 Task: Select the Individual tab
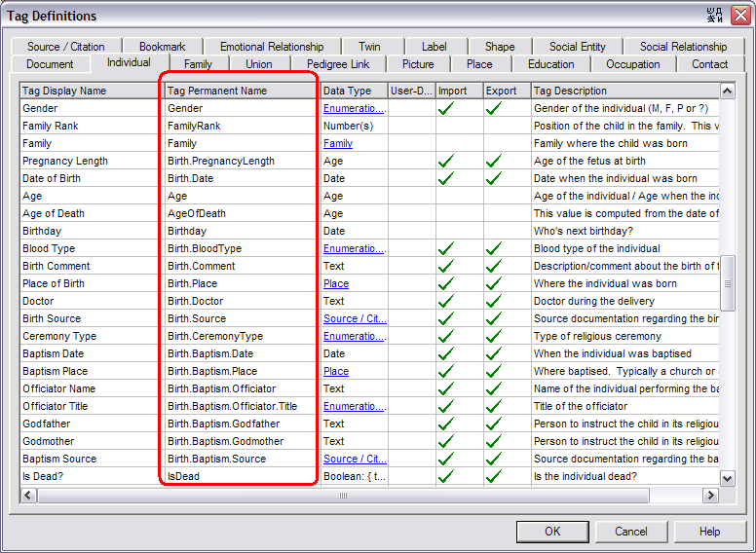[129, 62]
